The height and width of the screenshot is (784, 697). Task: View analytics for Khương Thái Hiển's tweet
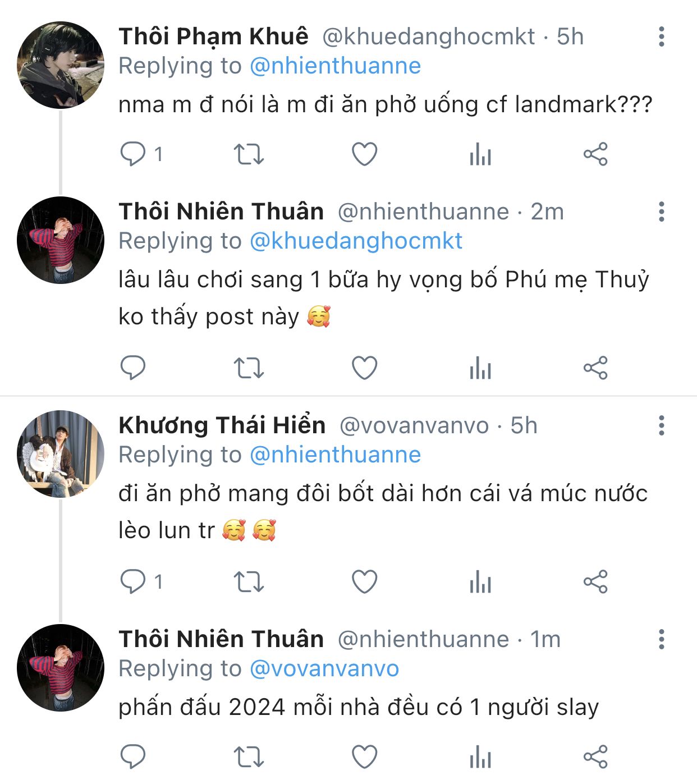(480, 581)
